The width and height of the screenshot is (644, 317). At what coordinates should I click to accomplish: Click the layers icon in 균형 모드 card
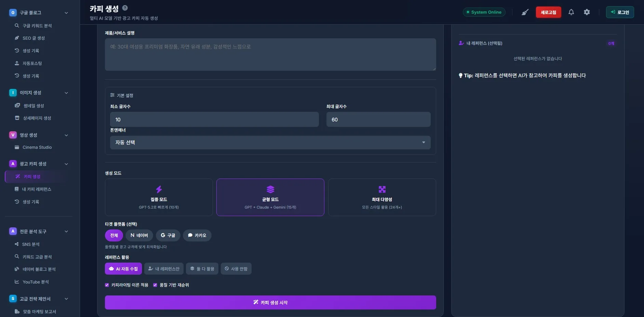pyautogui.click(x=270, y=189)
